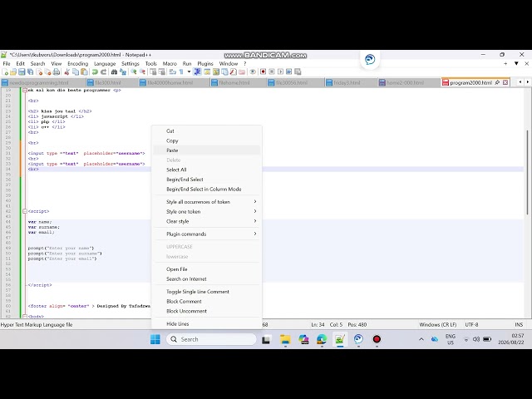Toggle Synchronize Horizontal Scrolling icon
The width and height of the screenshot is (532, 399).
161,72
